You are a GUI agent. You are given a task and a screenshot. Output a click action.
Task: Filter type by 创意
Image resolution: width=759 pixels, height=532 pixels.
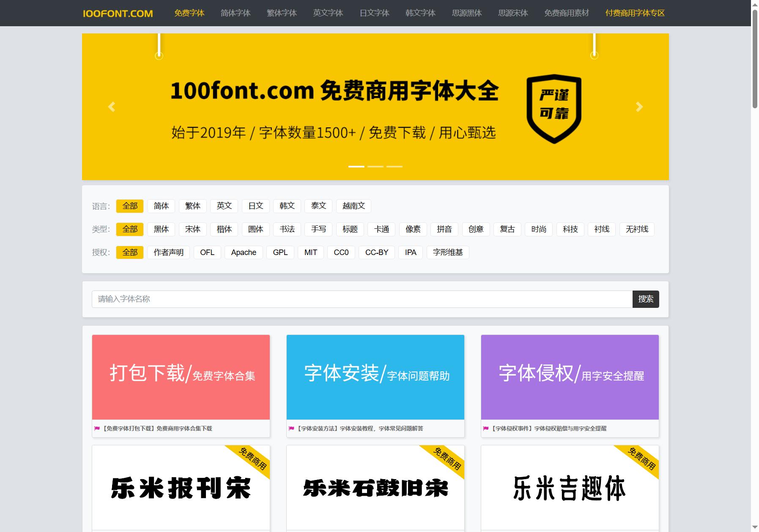point(476,229)
